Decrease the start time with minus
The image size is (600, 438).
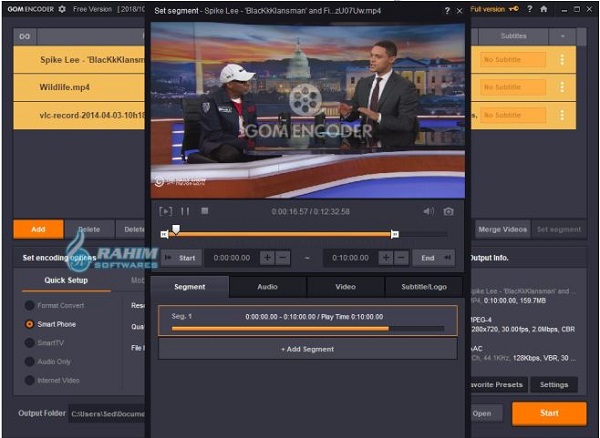283,258
